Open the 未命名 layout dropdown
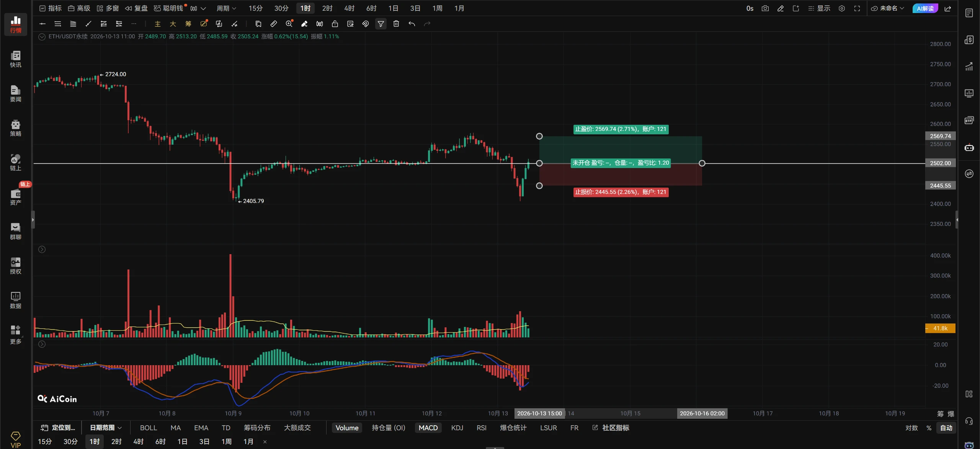This screenshot has width=980, height=449. point(888,8)
